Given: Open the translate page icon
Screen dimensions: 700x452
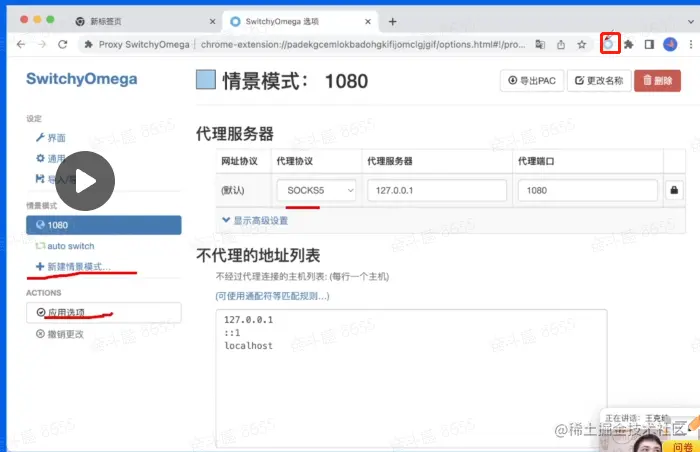Looking at the screenshot, I should coord(540,44).
